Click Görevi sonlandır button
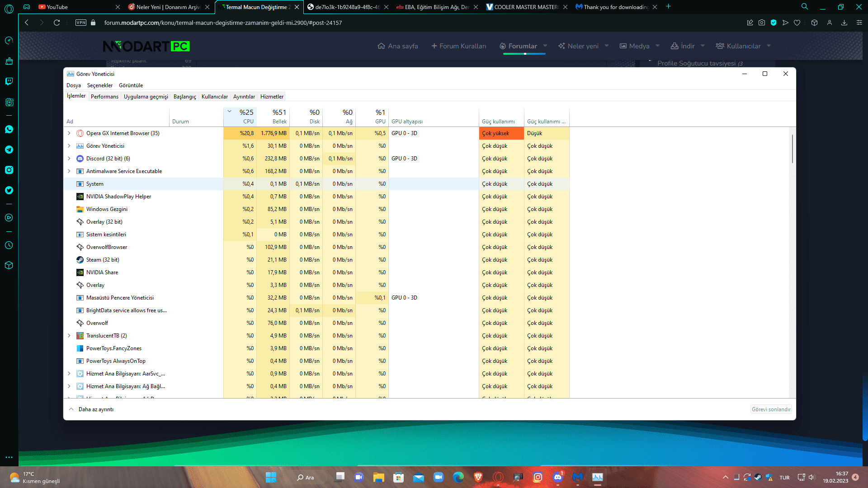Viewport: 868px width, 488px height. tap(771, 409)
